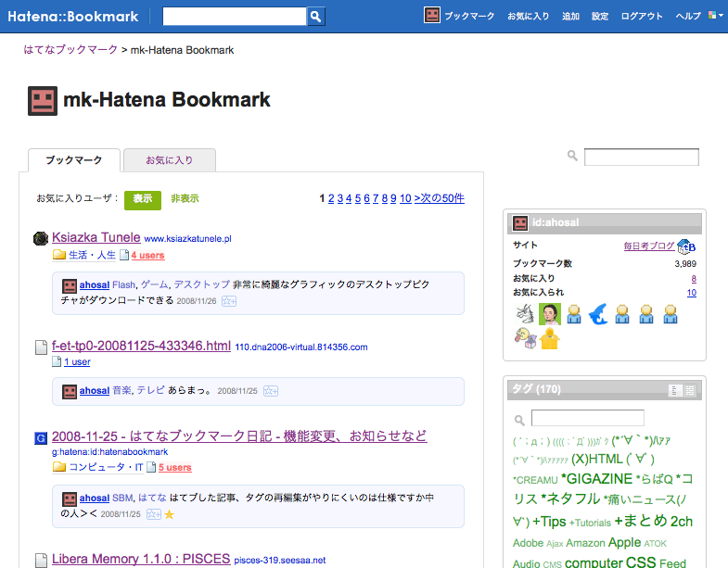Screen dimensions: 728x568
Task: Click 次の50件 next page link
Action: (x=440, y=198)
